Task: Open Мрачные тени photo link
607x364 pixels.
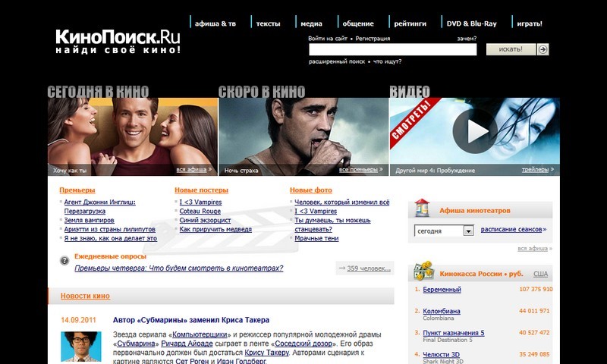Action: 316,238
